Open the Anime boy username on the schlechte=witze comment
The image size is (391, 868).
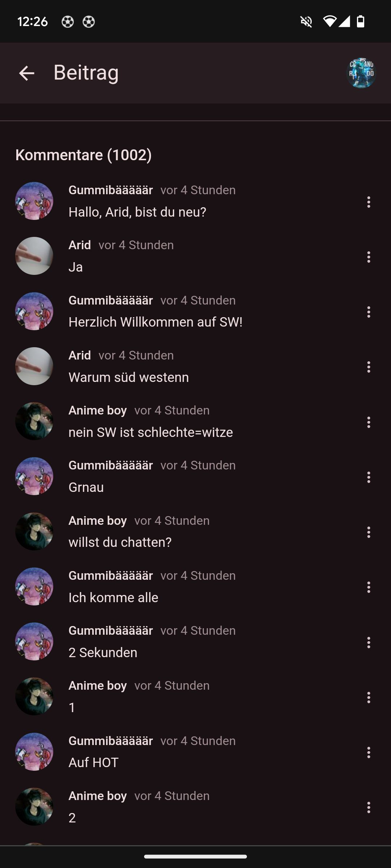(97, 410)
